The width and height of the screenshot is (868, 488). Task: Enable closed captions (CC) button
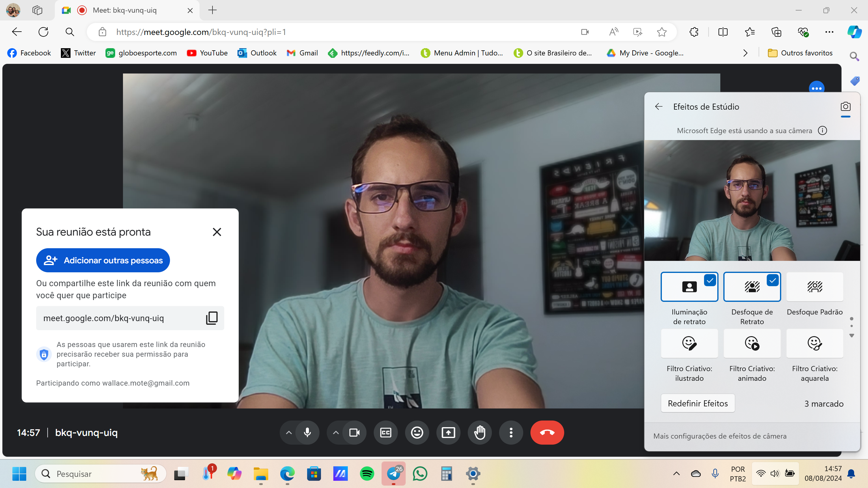(x=385, y=433)
